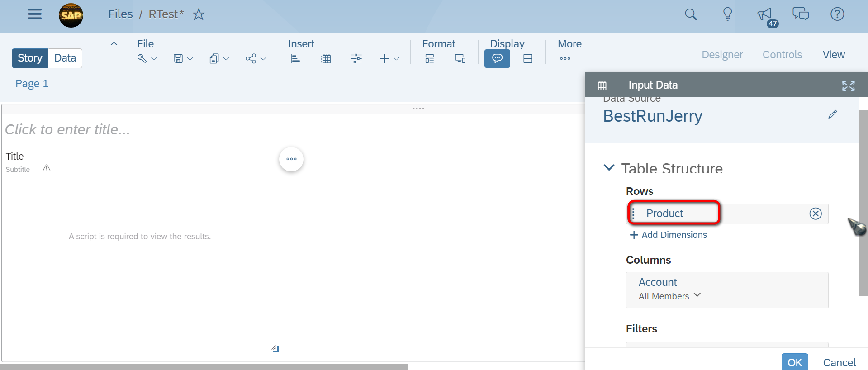
Task: Insert a chart using bar chart icon
Action: pyautogui.click(x=295, y=58)
